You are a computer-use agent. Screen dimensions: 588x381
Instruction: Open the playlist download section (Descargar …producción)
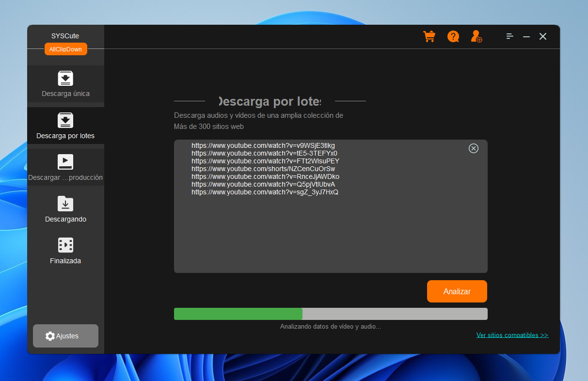(65, 168)
